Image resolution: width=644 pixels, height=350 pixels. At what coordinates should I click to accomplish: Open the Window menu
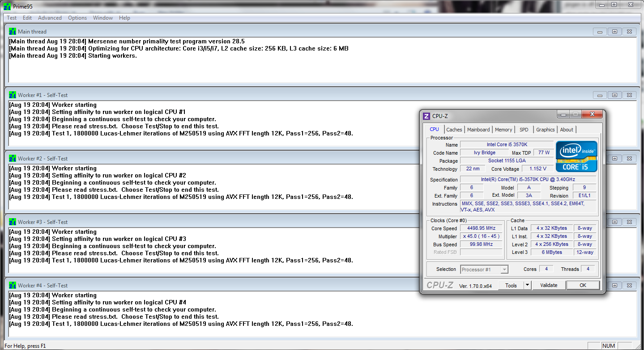point(103,18)
